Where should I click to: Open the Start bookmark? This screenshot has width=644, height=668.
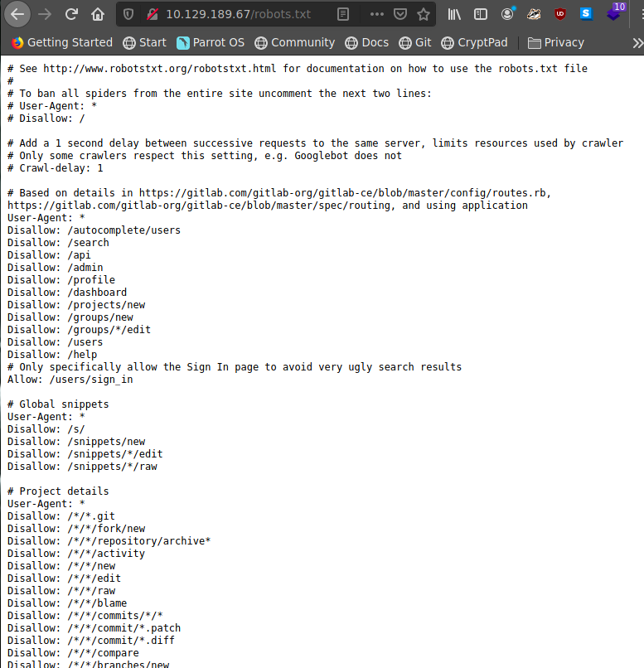coord(144,42)
